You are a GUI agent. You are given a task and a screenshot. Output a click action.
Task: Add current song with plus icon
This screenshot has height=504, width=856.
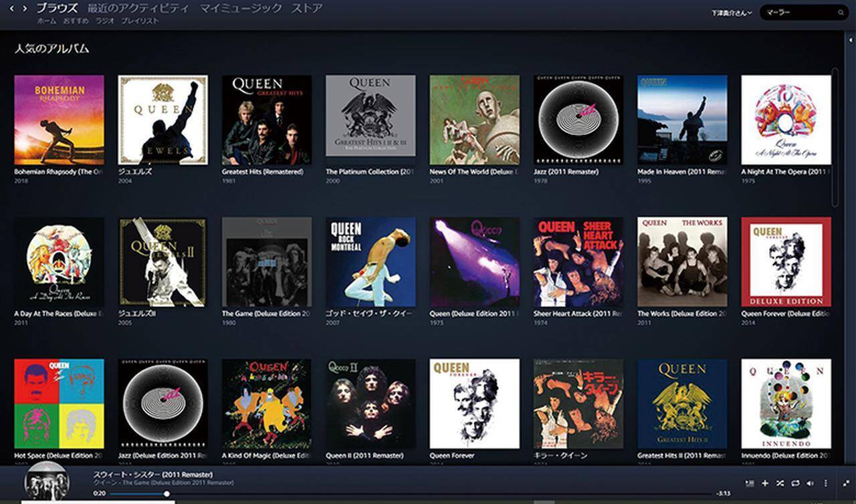coord(765,483)
